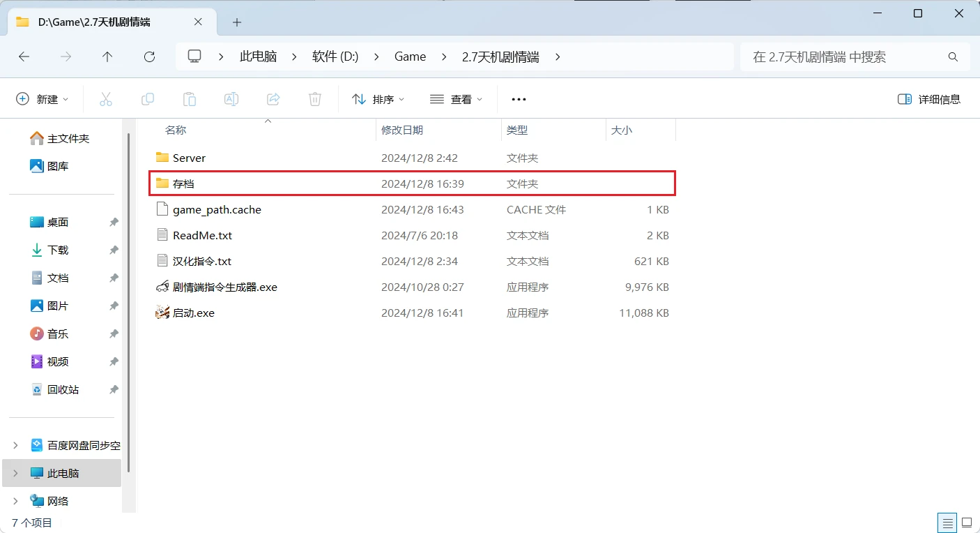The image size is (980, 533).
Task: Click the Copy toolbar icon
Action: point(148,99)
